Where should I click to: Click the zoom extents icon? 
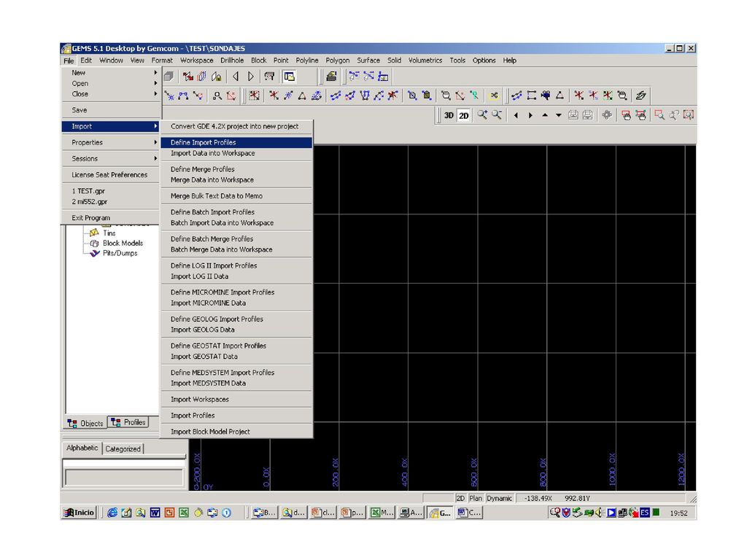pyautogui.click(x=689, y=114)
